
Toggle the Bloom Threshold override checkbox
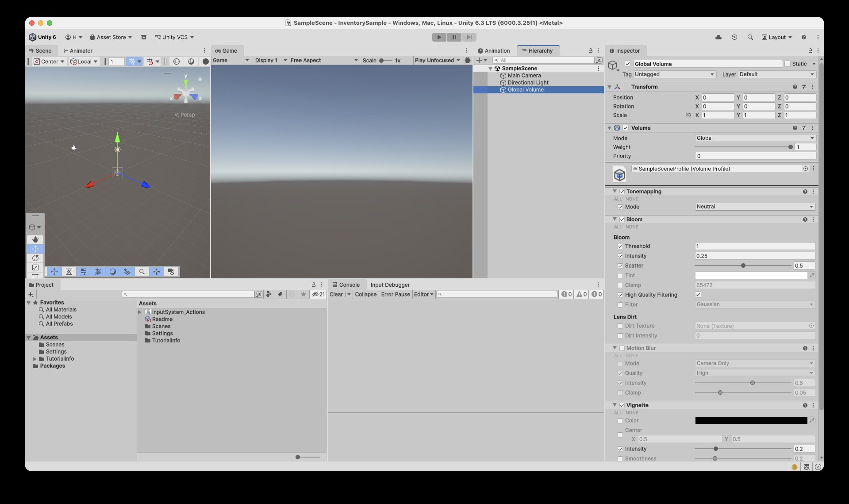tap(620, 246)
